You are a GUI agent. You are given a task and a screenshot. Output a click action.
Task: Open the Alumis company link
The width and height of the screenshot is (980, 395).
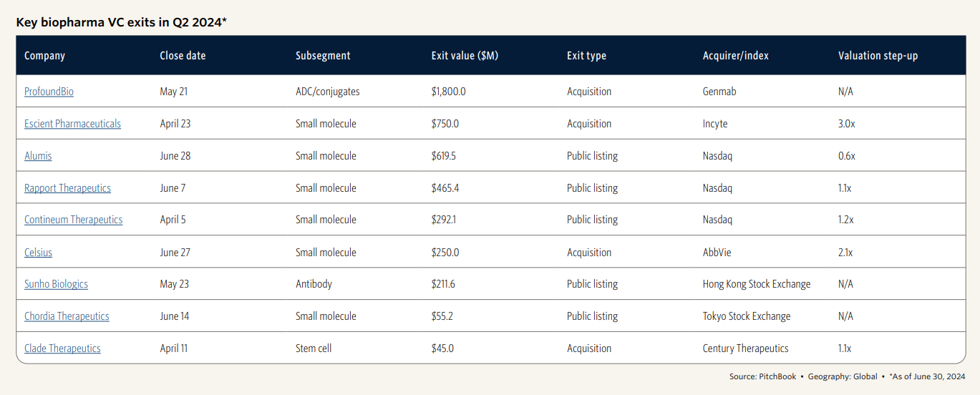38,156
